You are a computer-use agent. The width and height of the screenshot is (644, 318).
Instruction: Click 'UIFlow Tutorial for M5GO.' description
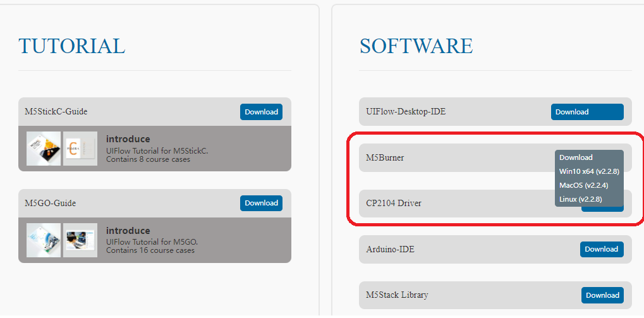152,242
